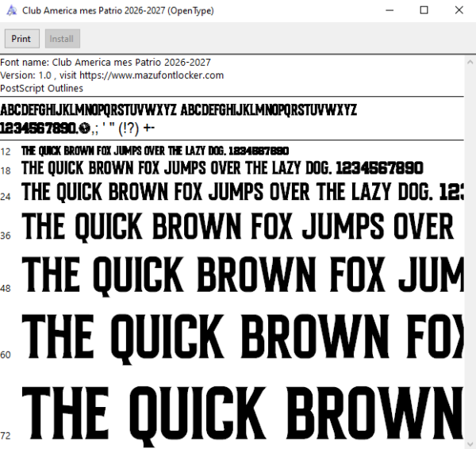Click the Print button
Screen dimensions: 476x449
[22, 39]
